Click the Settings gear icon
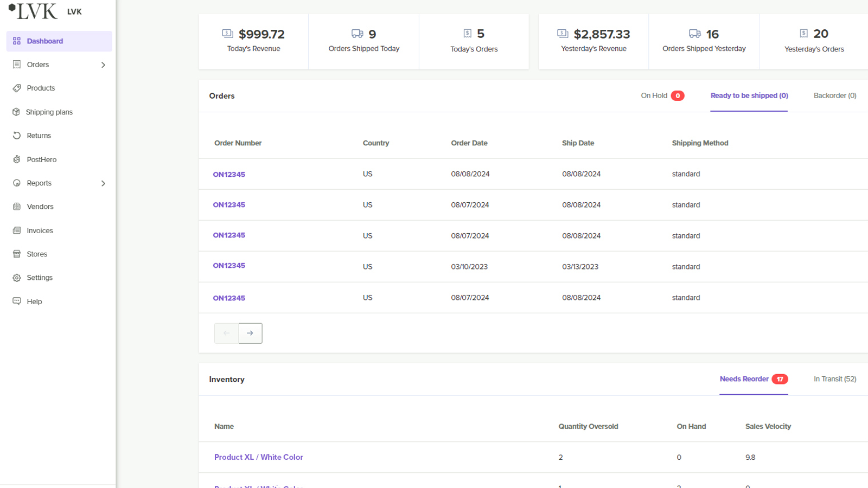This screenshot has height=488, width=868. 17,278
